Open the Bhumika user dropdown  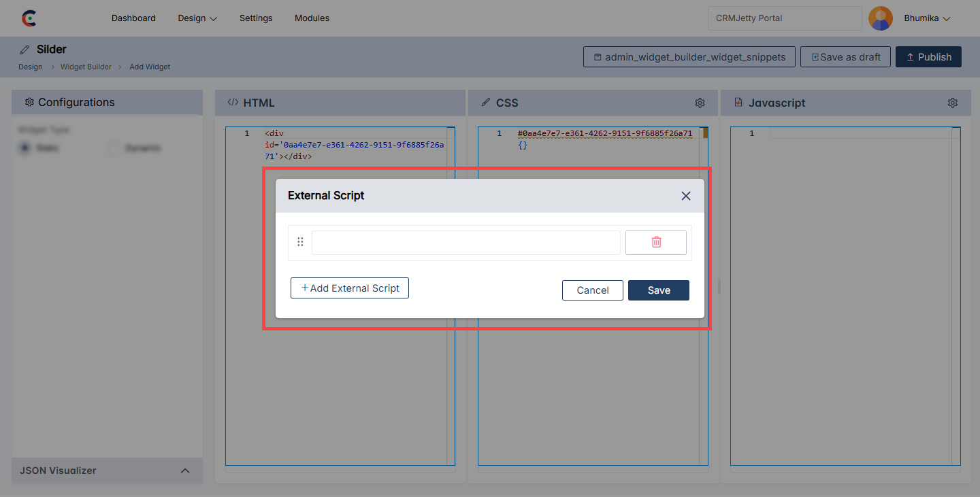[x=926, y=18]
